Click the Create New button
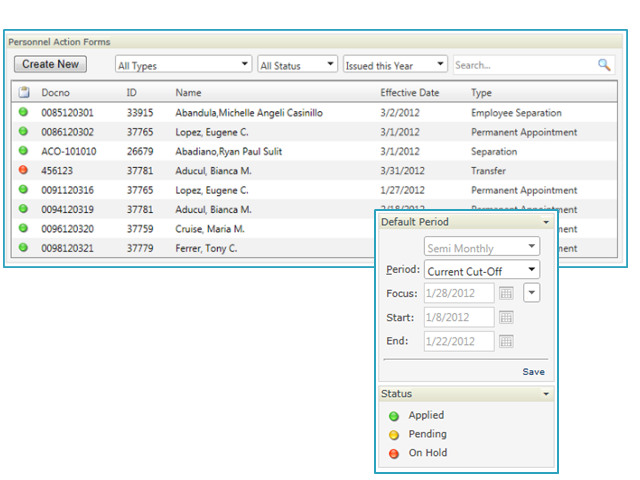The image size is (640, 480). (x=50, y=64)
